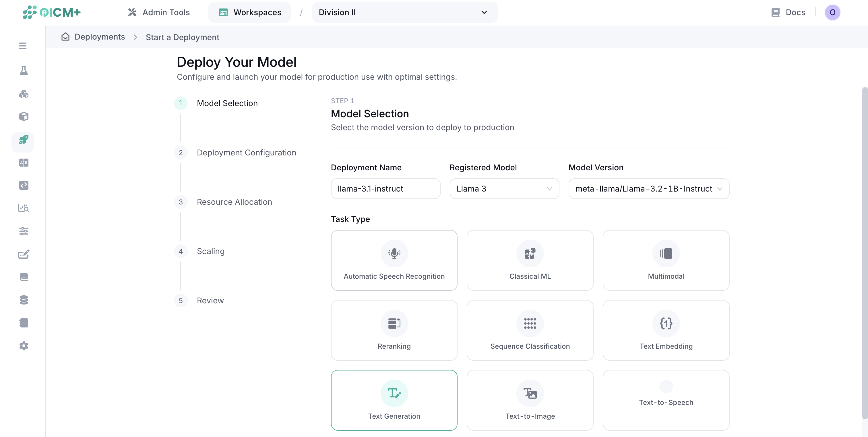The width and height of the screenshot is (868, 437).
Task: Click the Deployment Name input field
Action: pos(385,189)
